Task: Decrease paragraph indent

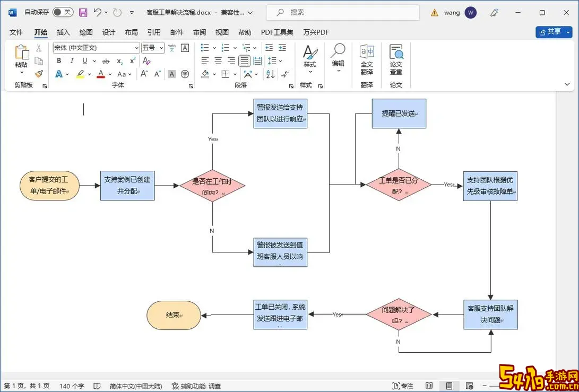Action: coord(269,48)
